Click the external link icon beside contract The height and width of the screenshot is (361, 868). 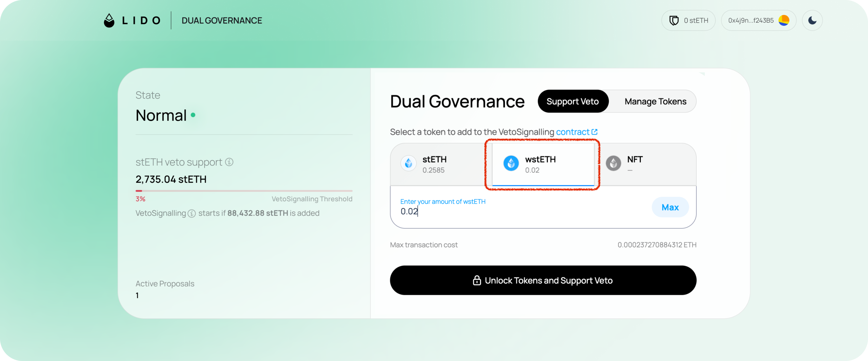pos(594,132)
